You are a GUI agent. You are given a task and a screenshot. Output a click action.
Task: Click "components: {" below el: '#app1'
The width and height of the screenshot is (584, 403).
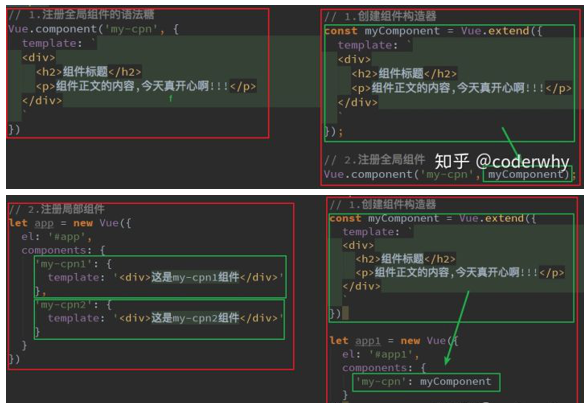point(384,368)
